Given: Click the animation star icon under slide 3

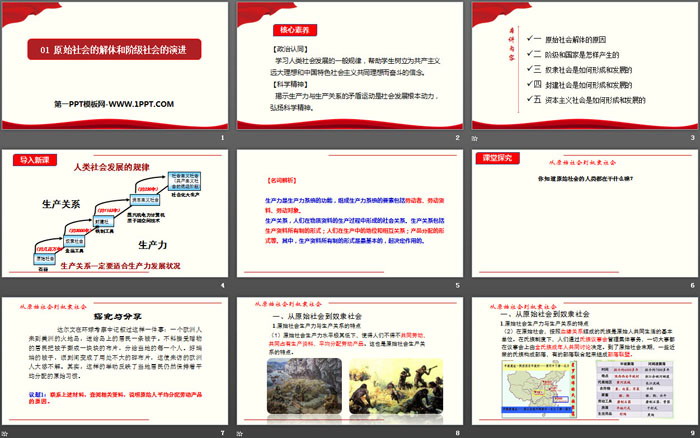Looking at the screenshot, I should (475, 138).
